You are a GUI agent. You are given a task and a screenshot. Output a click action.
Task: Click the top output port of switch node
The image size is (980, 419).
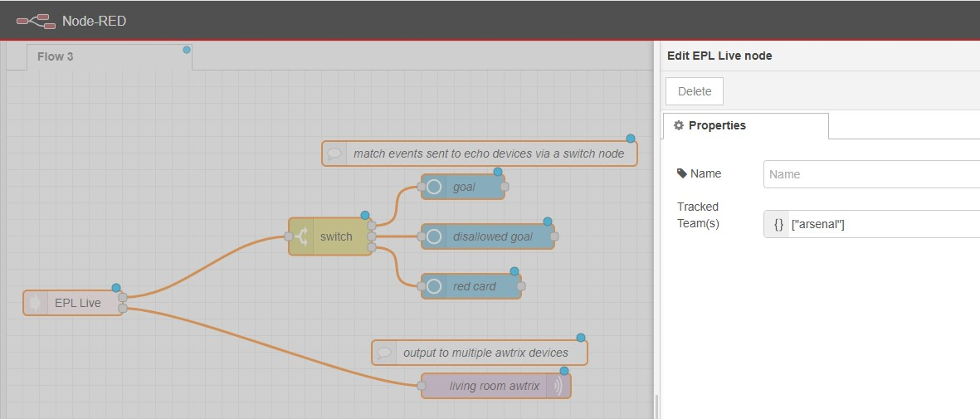click(372, 226)
